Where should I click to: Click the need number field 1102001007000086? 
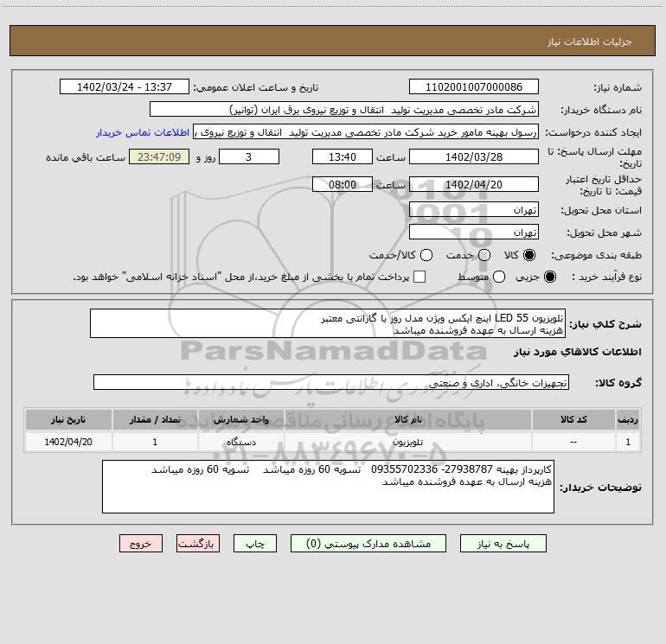point(474,86)
